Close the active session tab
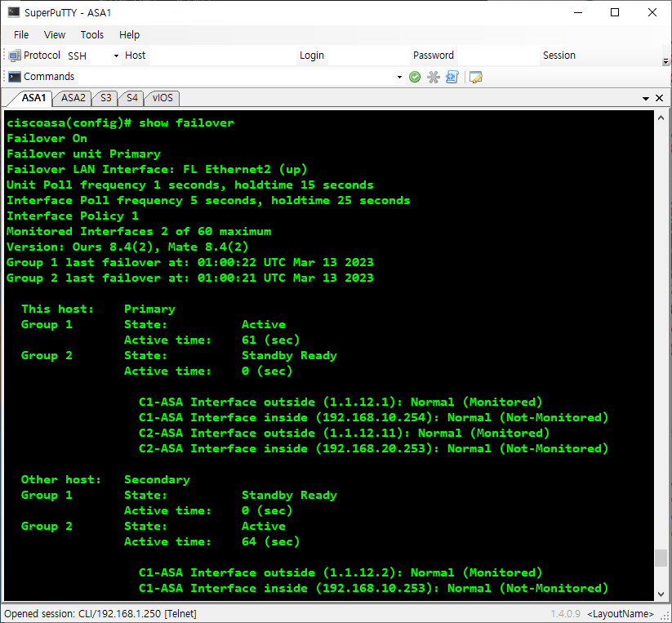The image size is (672, 623). (659, 98)
